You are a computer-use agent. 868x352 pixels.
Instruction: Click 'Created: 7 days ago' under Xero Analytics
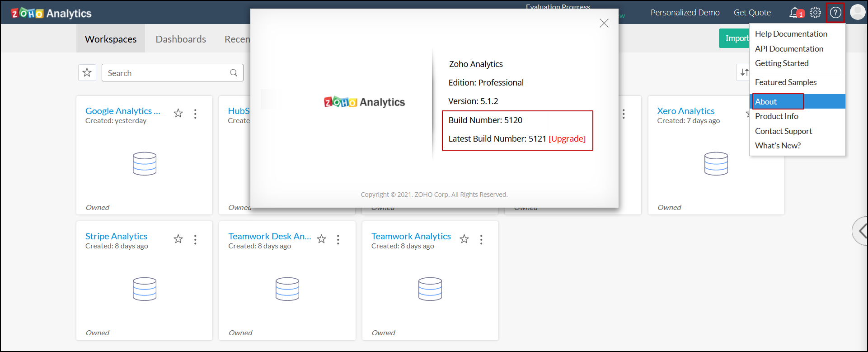click(x=689, y=121)
